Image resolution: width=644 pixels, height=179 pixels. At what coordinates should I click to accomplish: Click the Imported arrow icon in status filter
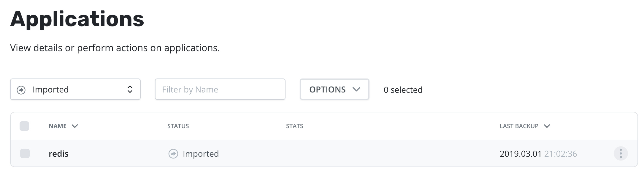(21, 90)
